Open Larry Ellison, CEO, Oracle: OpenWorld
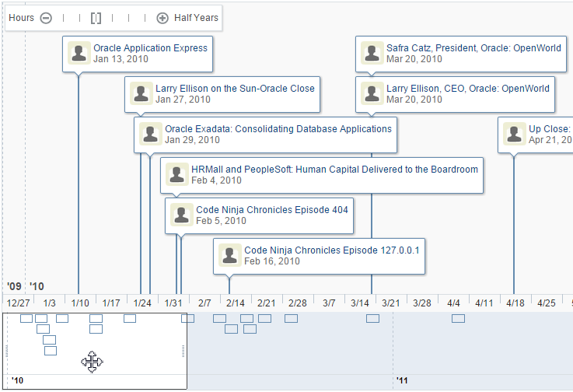Viewport: 573px width, 392px height. (x=468, y=89)
